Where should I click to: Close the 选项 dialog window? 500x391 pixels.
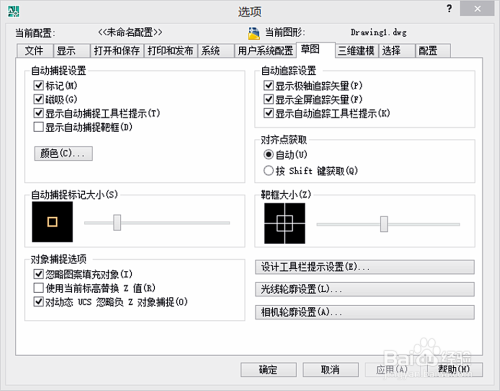pyautogui.click(x=477, y=9)
